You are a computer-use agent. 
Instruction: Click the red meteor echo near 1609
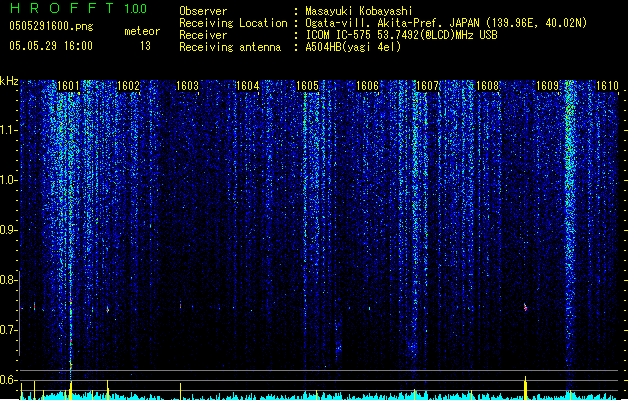(526, 307)
